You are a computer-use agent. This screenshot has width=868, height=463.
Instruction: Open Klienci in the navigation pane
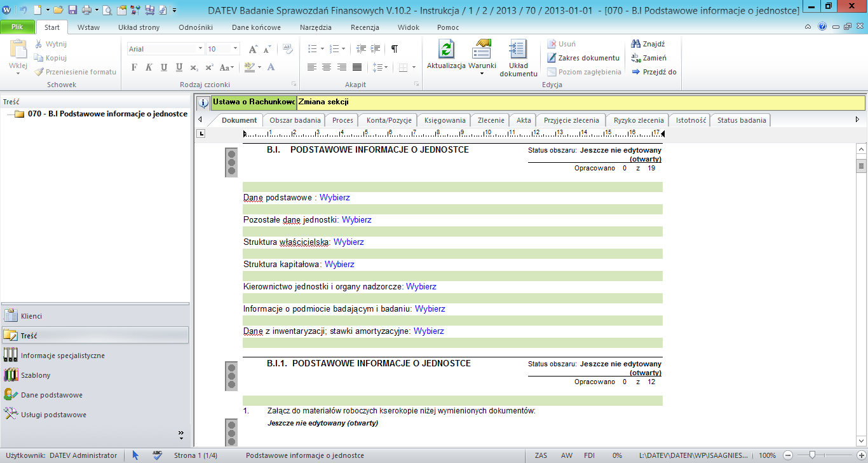point(95,316)
